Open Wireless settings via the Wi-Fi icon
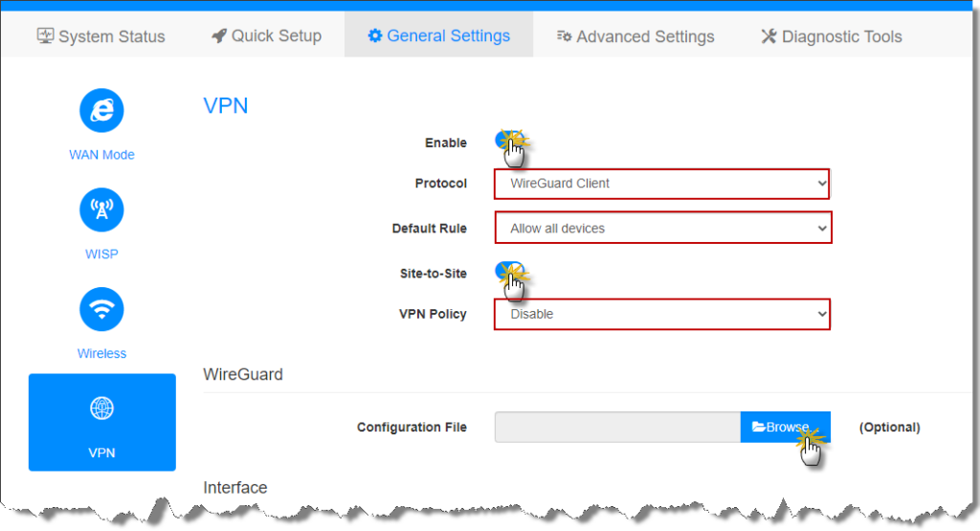Image resolution: width=980 pixels, height=531 pixels. coord(101,310)
